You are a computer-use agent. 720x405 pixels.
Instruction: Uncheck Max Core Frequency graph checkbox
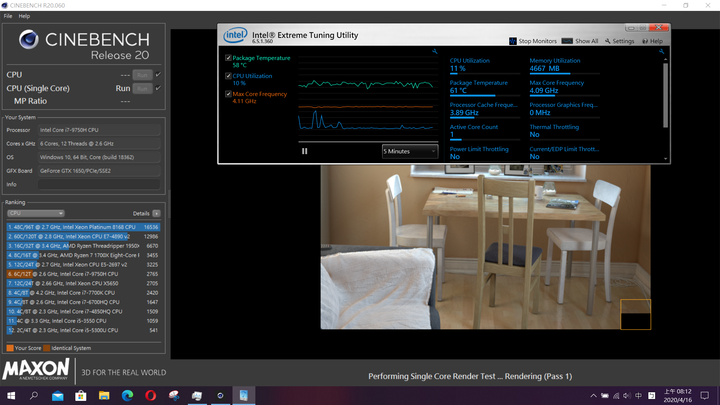[228, 94]
